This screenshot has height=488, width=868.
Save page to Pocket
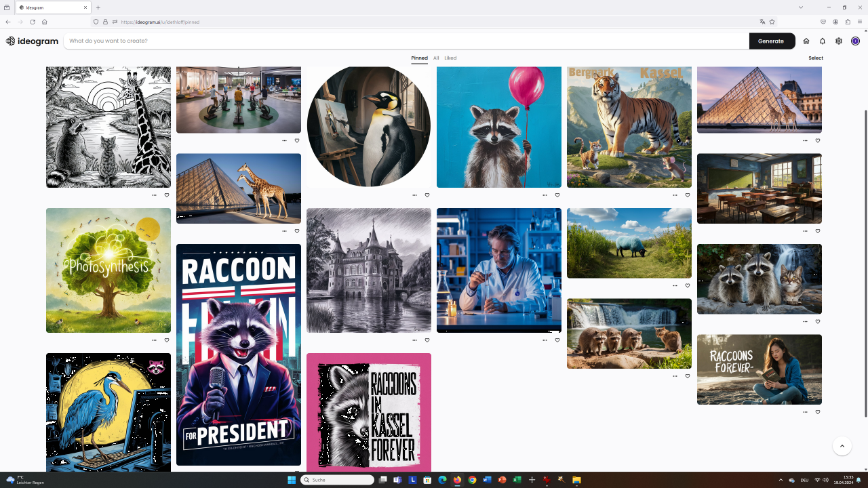pyautogui.click(x=823, y=22)
